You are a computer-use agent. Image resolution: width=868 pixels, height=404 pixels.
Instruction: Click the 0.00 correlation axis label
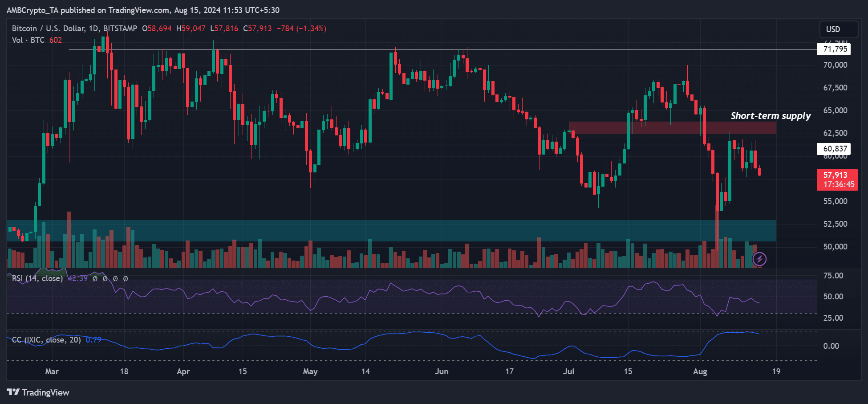[831, 346]
